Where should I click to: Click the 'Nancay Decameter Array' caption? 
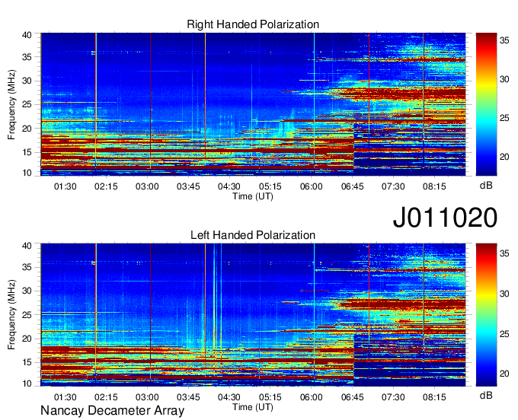pos(112,411)
